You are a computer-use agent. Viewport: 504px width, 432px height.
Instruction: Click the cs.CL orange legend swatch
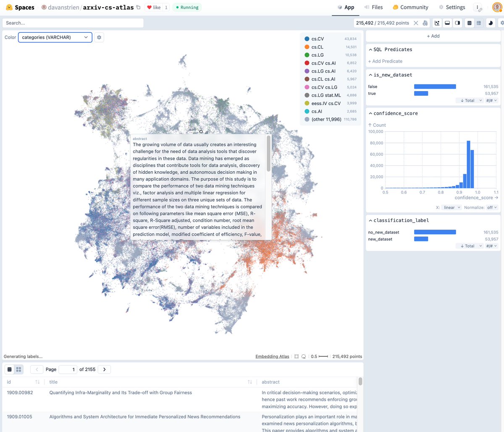tap(307, 47)
